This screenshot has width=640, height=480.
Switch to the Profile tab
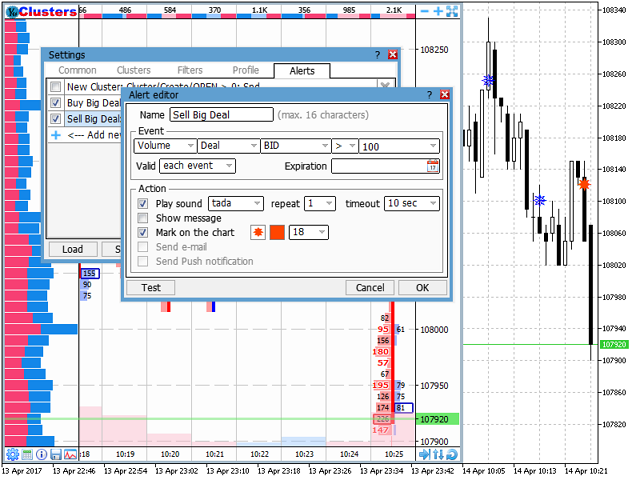(246, 70)
